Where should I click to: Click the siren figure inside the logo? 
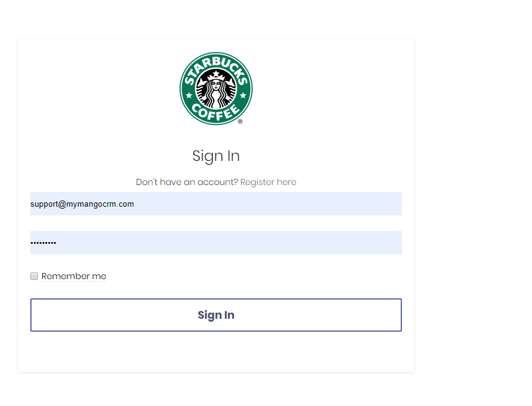(x=216, y=89)
